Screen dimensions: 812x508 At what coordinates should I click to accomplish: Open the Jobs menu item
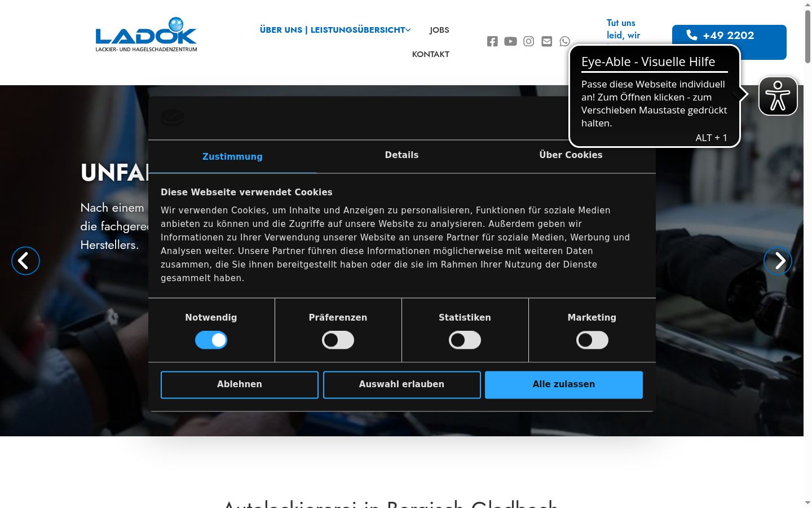click(x=439, y=30)
